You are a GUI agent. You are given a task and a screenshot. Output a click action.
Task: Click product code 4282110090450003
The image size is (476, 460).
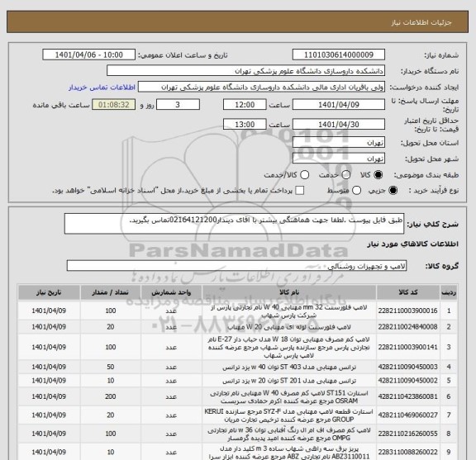407,368
